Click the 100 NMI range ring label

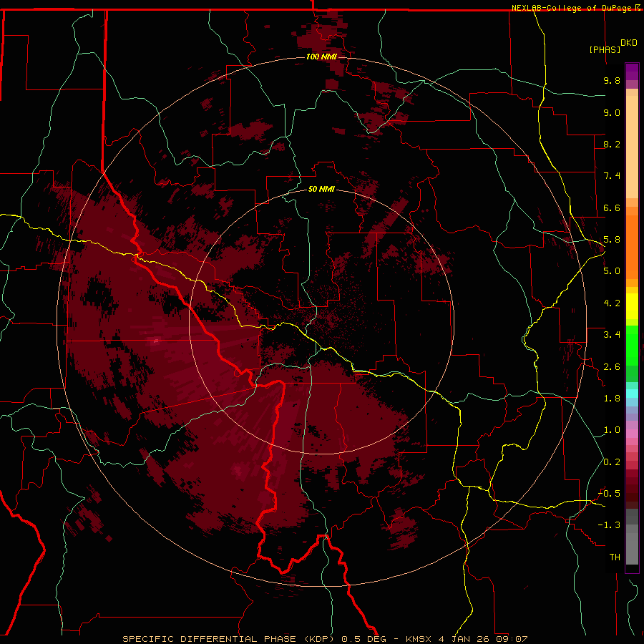(x=321, y=57)
